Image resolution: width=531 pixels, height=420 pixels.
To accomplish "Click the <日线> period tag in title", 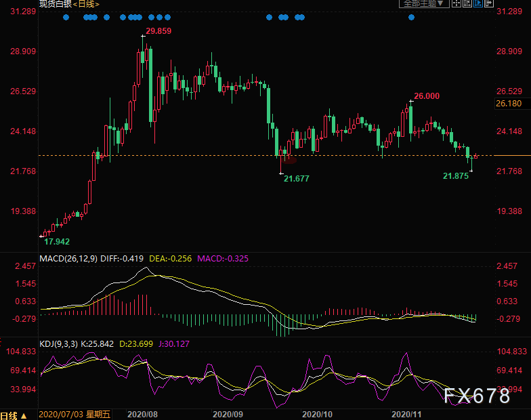I will (86, 4).
